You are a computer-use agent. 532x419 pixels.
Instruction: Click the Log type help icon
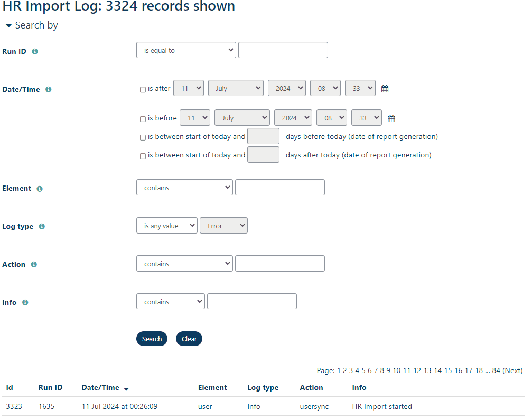click(x=42, y=227)
